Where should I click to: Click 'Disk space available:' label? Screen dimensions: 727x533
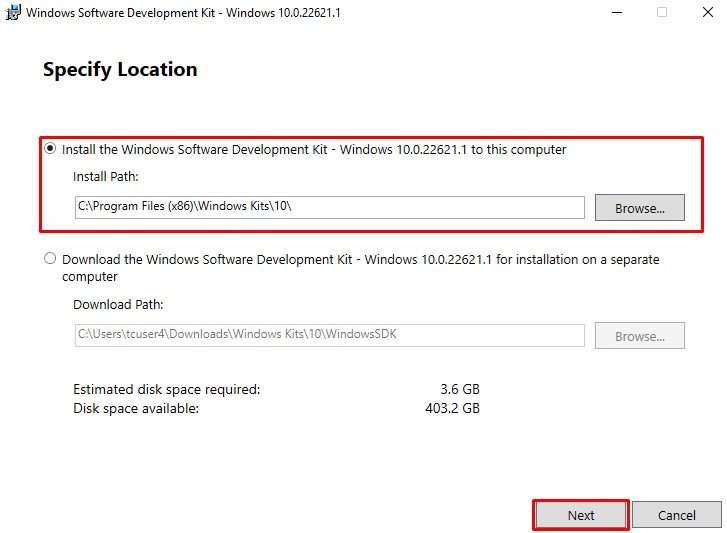coord(136,408)
